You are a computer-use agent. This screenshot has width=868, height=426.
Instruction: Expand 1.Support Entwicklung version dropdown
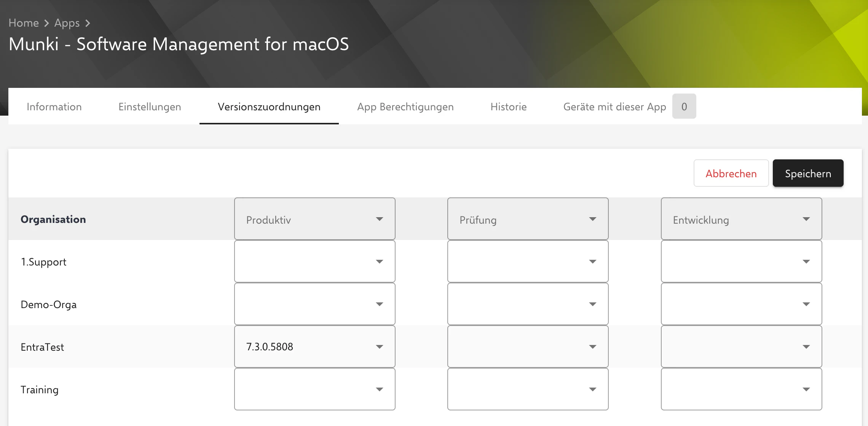[742, 261]
